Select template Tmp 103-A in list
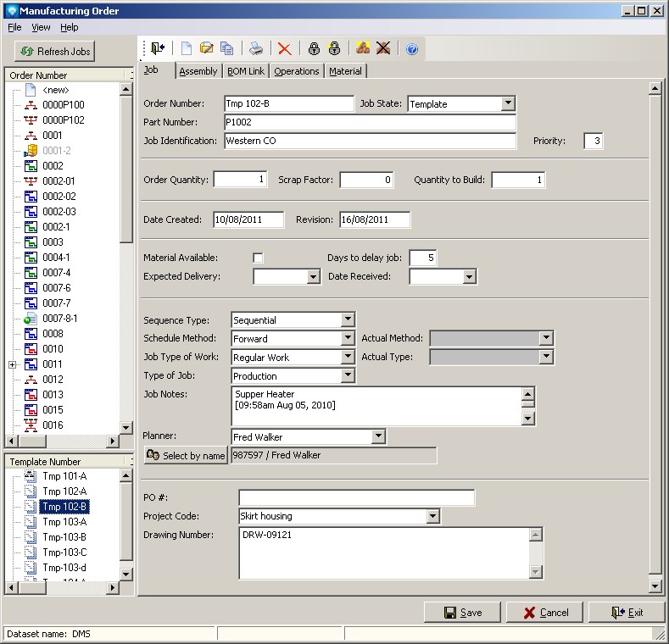Image resolution: width=669 pixels, height=644 pixels. [x=64, y=522]
